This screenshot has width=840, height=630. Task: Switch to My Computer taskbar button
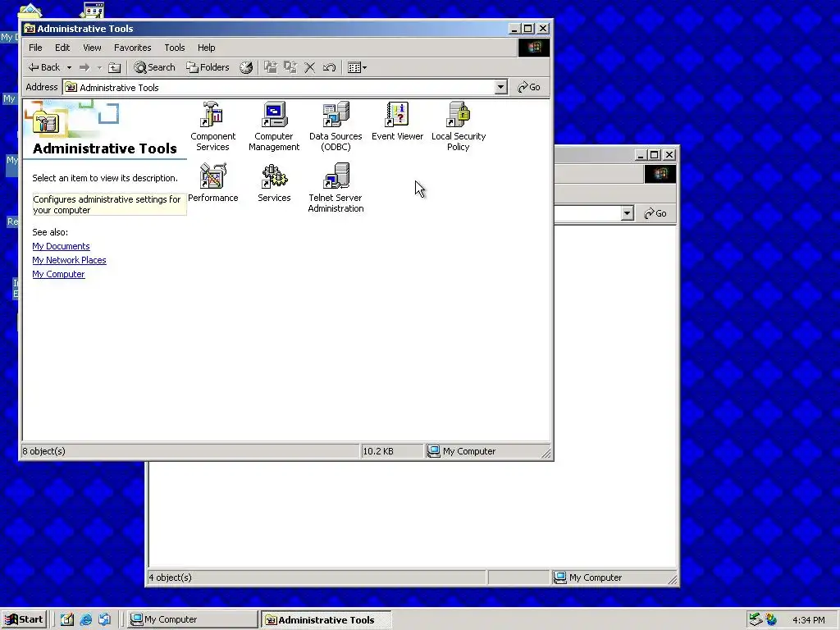click(193, 620)
